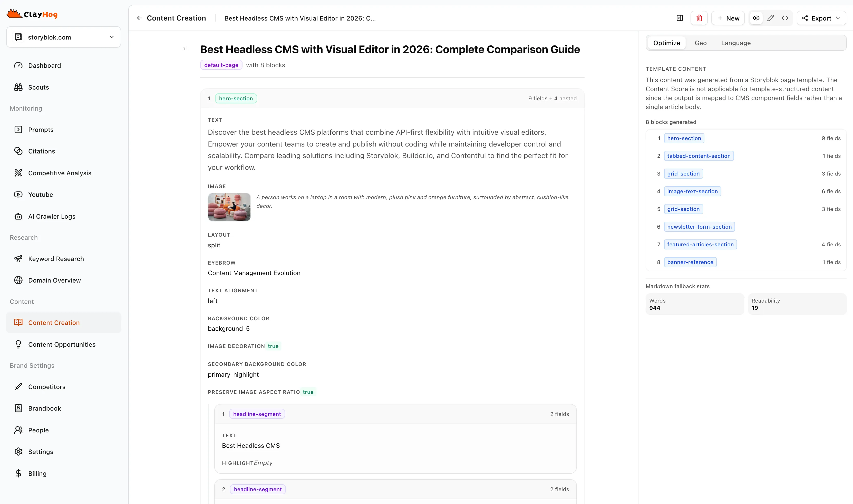The image size is (853, 504).
Task: Open AI Crawler Logs
Action: click(x=52, y=216)
